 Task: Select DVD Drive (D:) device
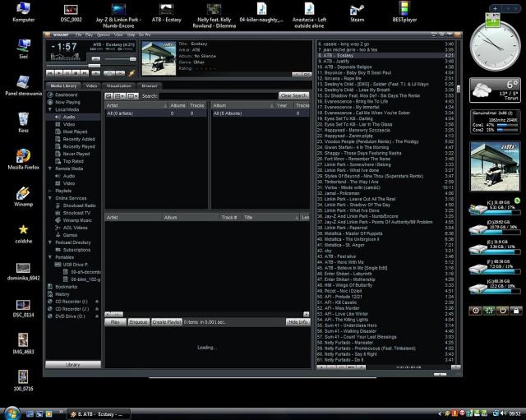pos(70,316)
